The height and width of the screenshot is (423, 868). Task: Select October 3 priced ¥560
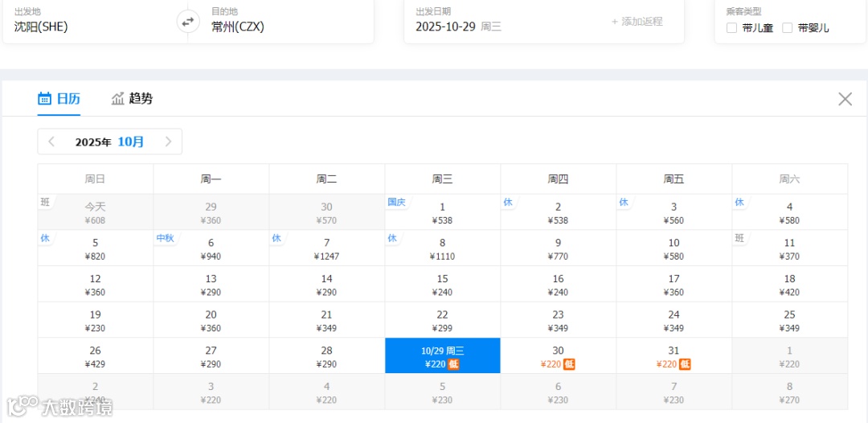(x=674, y=212)
